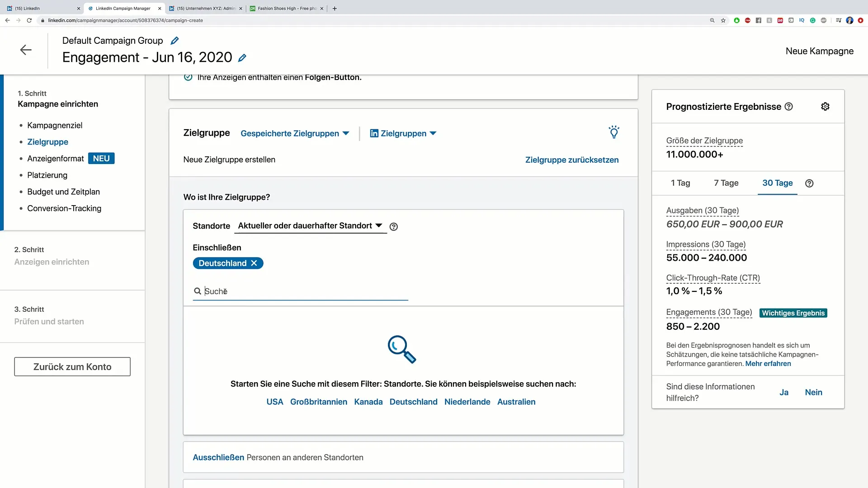Switch to the Unternehmen XYZ Admin tab
868x488 pixels.
[206, 8]
